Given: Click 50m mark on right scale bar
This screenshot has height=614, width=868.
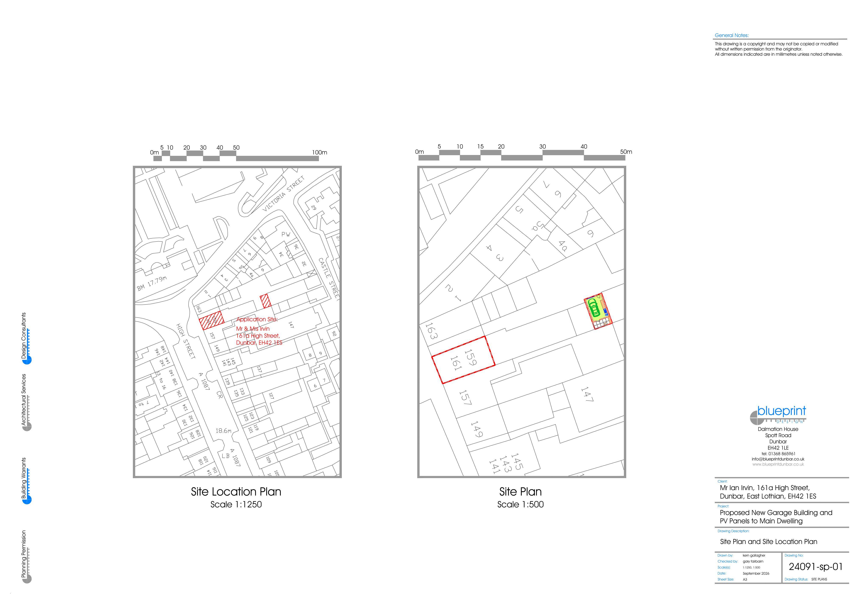Looking at the screenshot, I should pos(626,152).
